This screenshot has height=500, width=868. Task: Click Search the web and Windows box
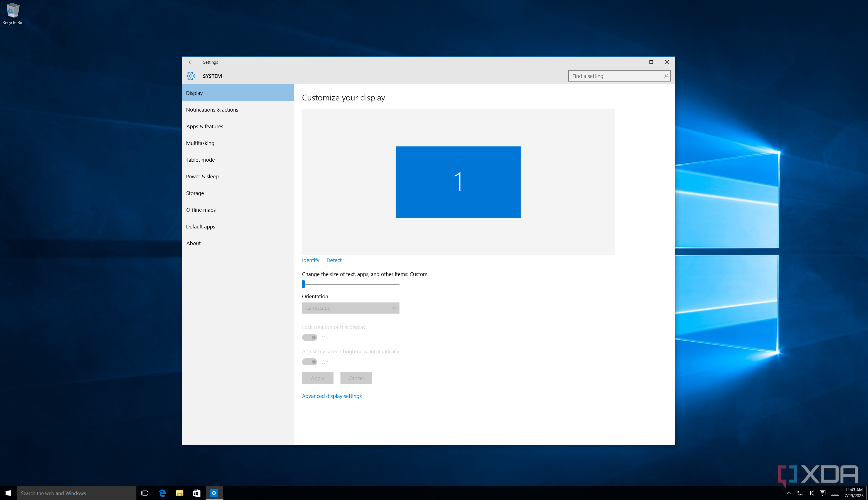tap(76, 493)
